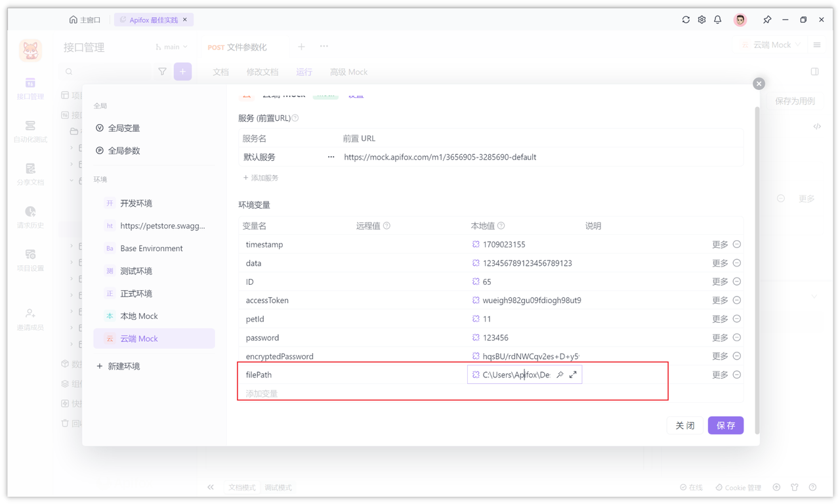This screenshot has height=504, width=840.
Task: Click 更多 for timestamp row
Action: (x=720, y=244)
